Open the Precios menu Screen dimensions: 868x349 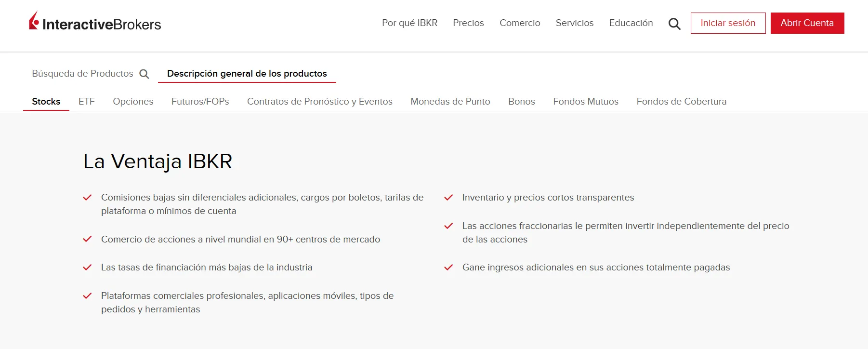[468, 23]
